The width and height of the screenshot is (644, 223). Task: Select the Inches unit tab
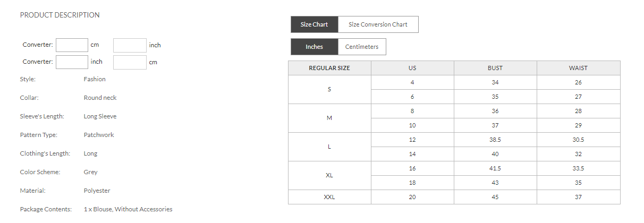pyautogui.click(x=314, y=47)
